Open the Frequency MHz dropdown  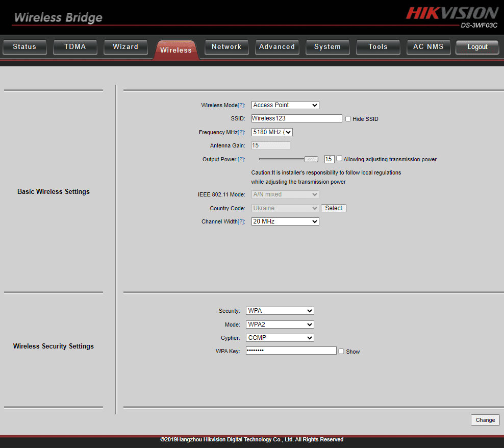click(272, 132)
